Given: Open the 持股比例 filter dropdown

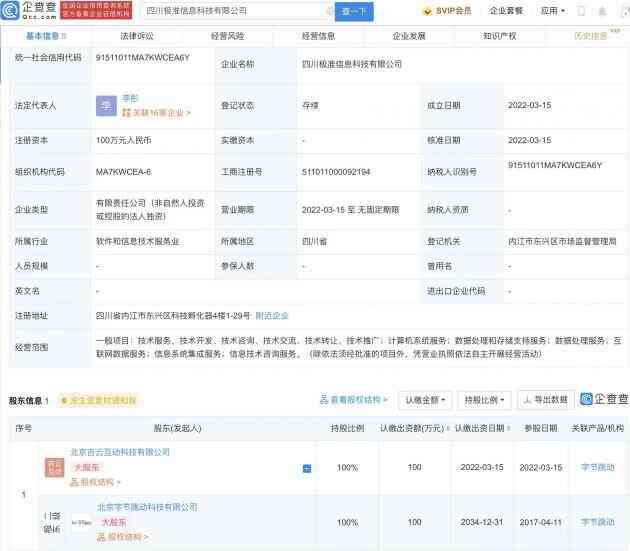Looking at the screenshot, I should [x=484, y=400].
